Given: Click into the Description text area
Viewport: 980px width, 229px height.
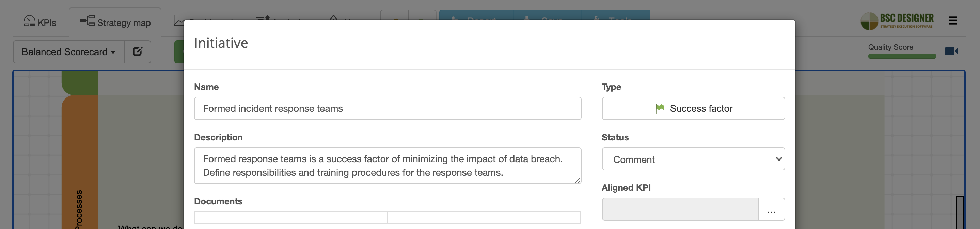Looking at the screenshot, I should (x=387, y=166).
